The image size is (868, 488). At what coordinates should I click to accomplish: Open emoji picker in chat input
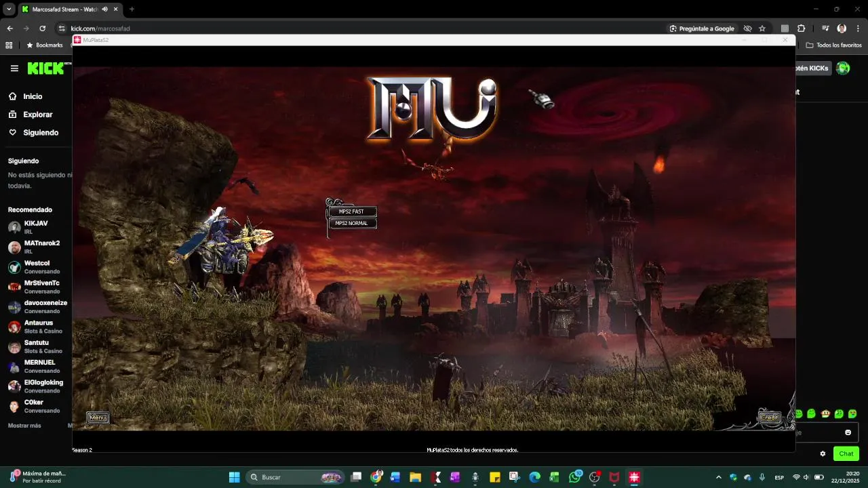tap(848, 432)
